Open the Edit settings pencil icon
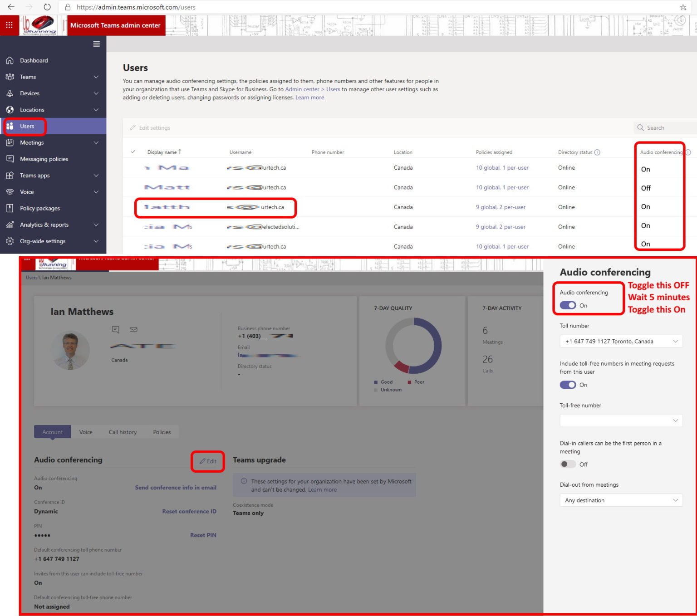 click(132, 127)
